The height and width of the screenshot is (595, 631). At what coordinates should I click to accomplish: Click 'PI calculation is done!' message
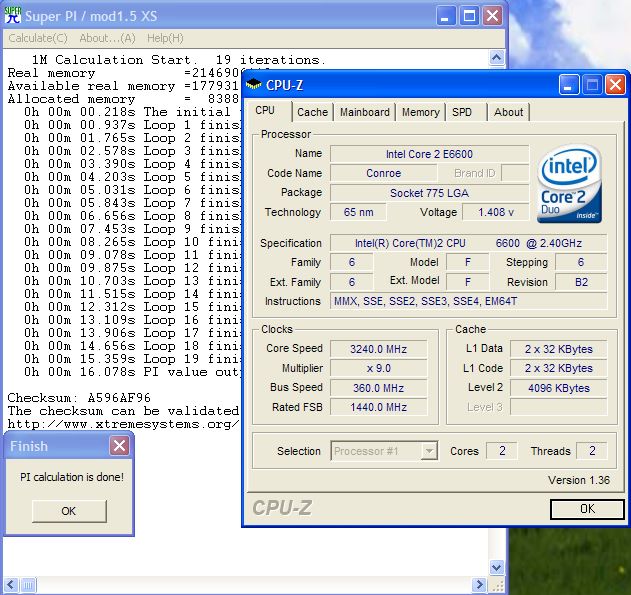coord(72,477)
